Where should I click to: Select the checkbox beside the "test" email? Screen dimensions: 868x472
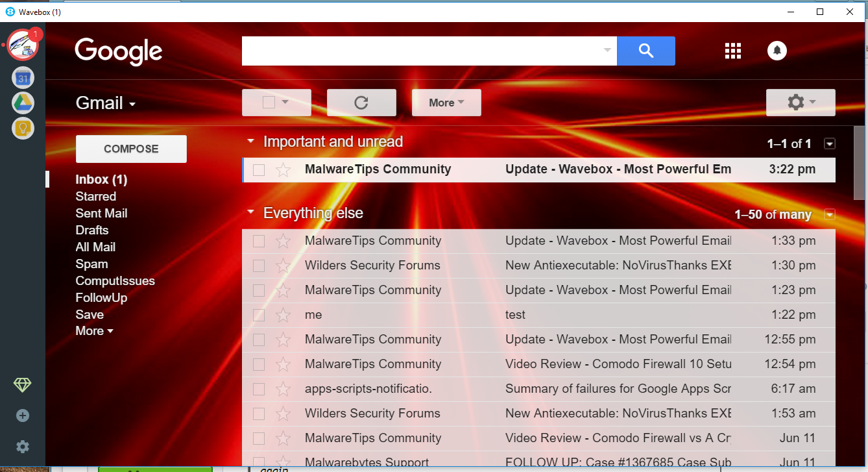(259, 316)
